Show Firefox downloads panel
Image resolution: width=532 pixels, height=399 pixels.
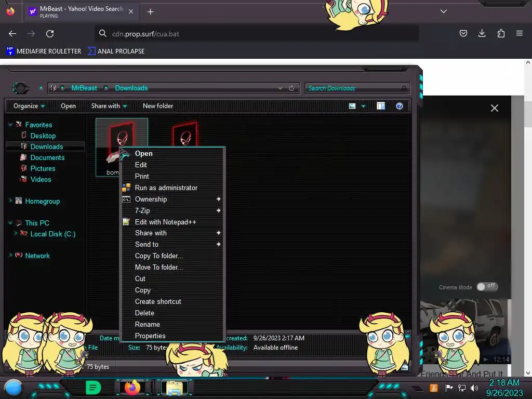482,33
